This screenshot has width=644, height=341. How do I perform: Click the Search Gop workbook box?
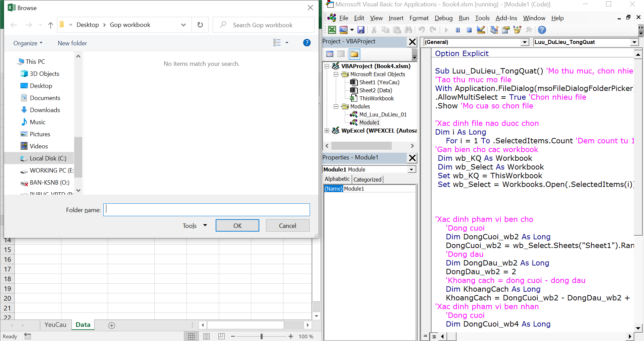[264, 25]
